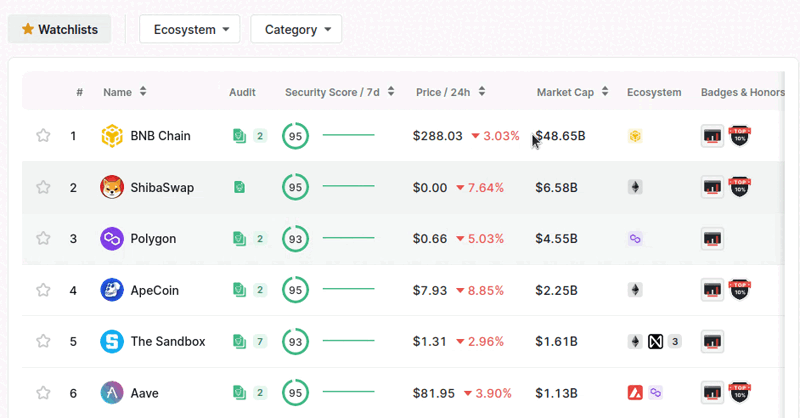
Task: Click The Sandbox logo icon
Action: click(112, 342)
